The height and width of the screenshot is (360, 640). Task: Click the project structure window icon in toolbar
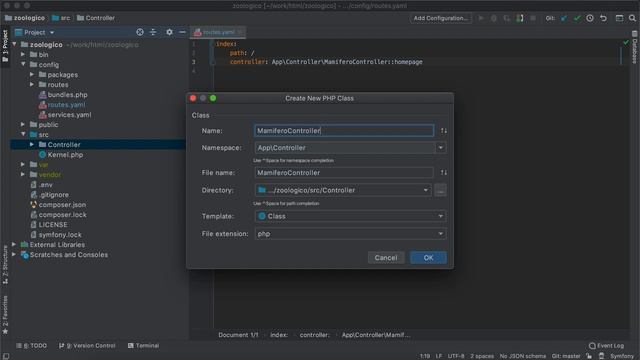click(619, 18)
